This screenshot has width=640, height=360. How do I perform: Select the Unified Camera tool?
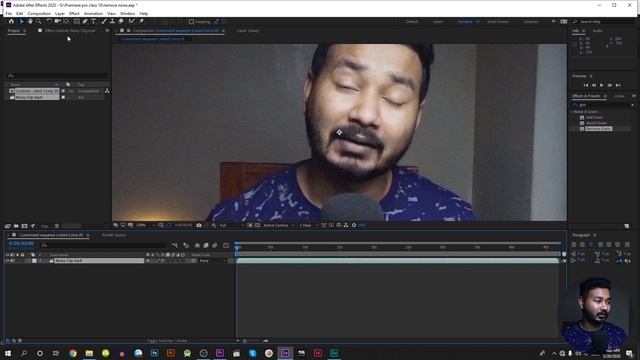[x=58, y=21]
